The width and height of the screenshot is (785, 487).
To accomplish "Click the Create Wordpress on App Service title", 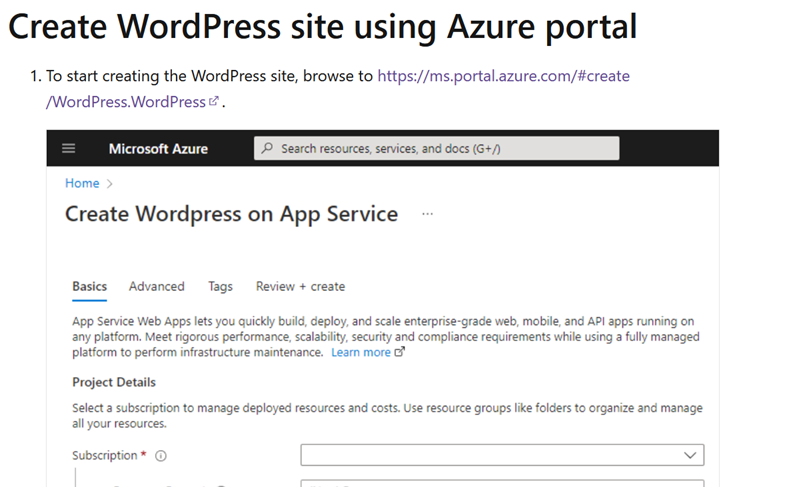I will tap(231, 214).
